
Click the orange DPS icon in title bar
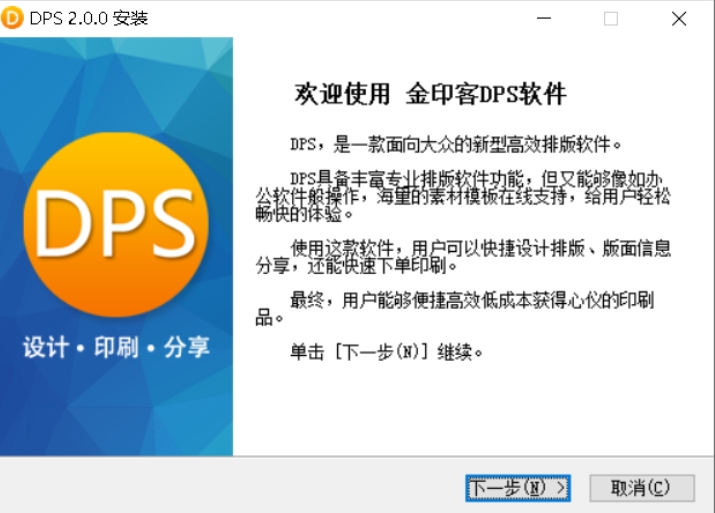tap(12, 18)
